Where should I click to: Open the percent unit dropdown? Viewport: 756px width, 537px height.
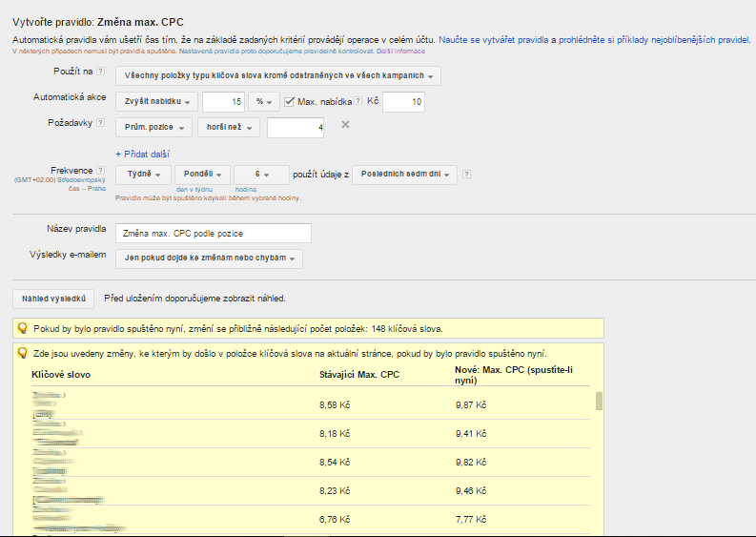click(264, 101)
